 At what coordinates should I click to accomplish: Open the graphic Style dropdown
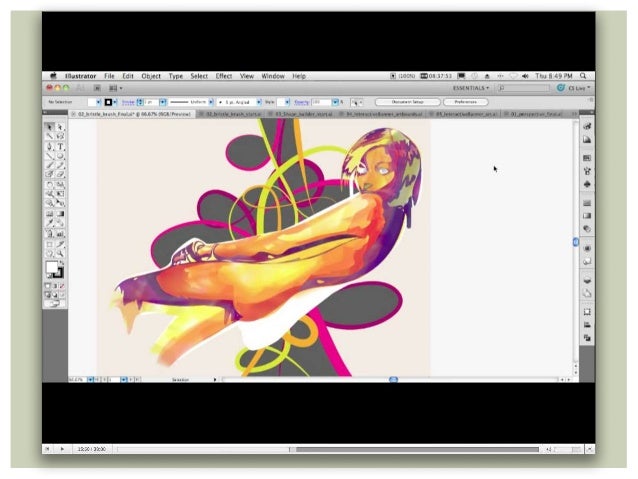[x=287, y=102]
